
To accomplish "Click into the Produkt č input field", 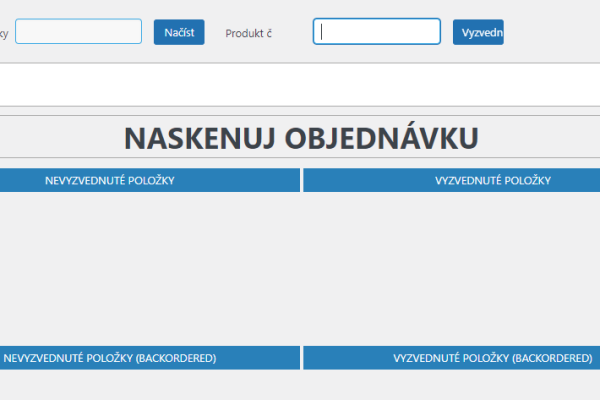I will click(377, 32).
